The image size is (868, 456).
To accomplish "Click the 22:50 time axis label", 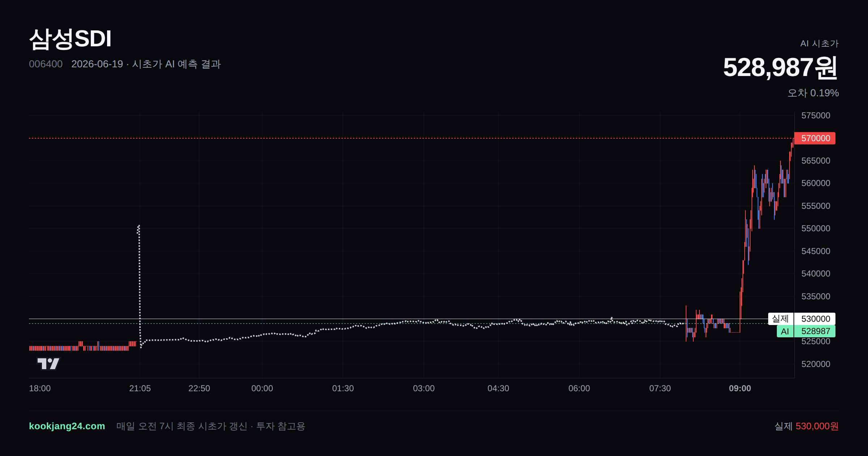I will click(x=199, y=388).
